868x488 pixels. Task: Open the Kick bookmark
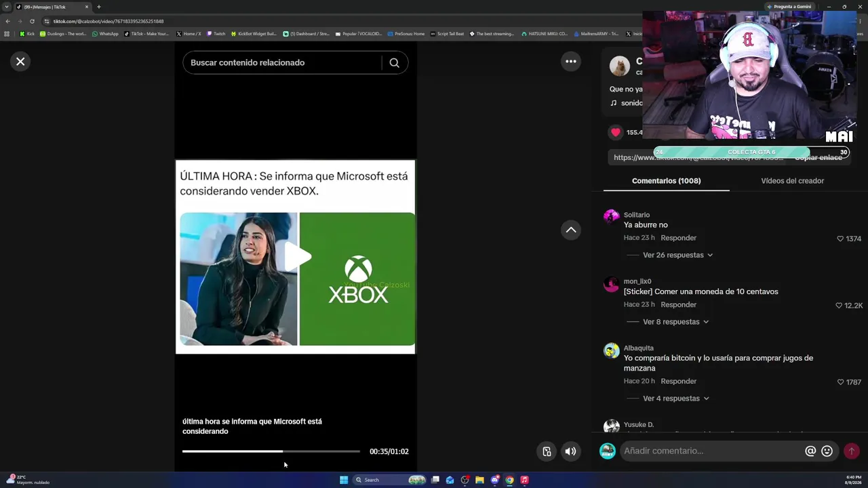(27, 34)
